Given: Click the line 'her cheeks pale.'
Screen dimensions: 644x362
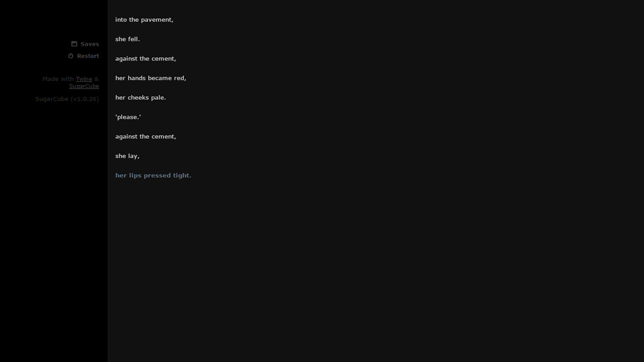Looking at the screenshot, I should click(140, 98).
